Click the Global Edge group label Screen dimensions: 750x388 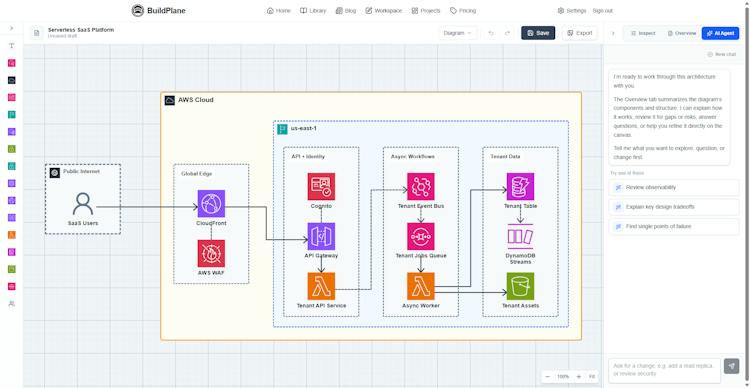(196, 173)
